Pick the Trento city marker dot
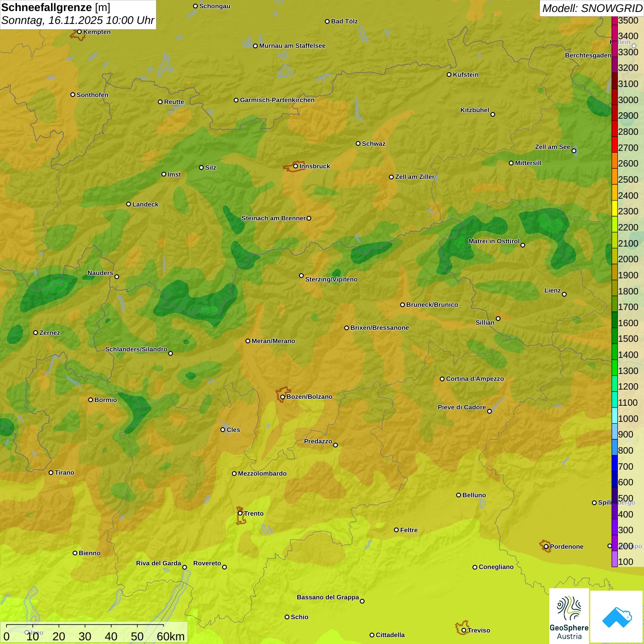Image resolution: width=644 pixels, height=644 pixels. click(240, 513)
